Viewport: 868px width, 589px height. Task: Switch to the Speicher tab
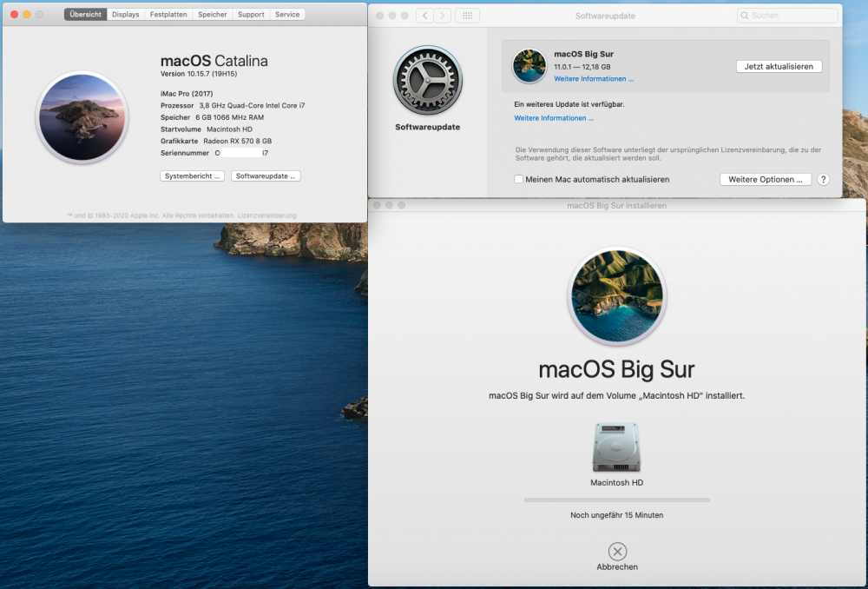pyautogui.click(x=213, y=15)
